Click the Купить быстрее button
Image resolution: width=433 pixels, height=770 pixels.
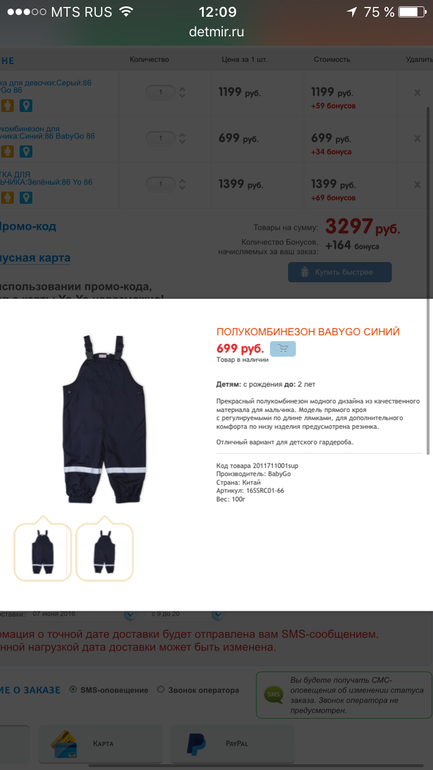point(340,272)
